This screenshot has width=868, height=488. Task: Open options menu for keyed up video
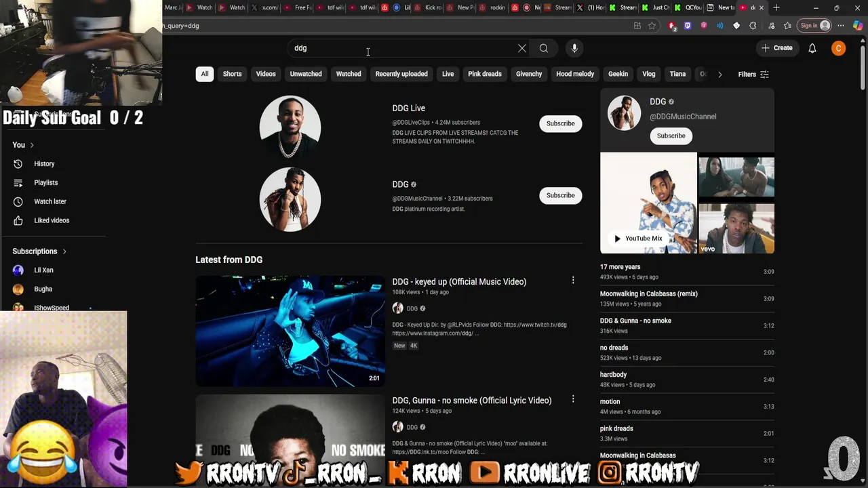point(573,280)
